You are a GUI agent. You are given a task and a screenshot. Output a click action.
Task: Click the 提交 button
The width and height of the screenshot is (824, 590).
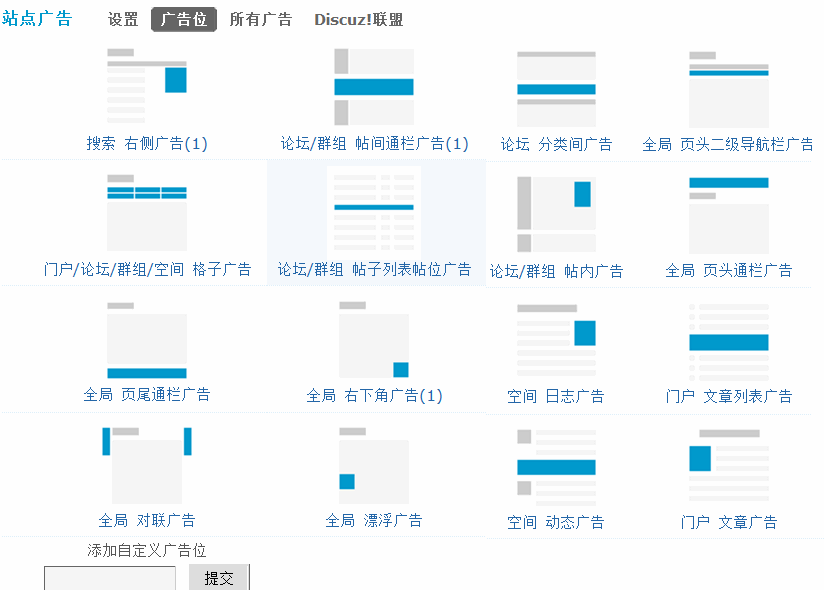[x=218, y=577]
